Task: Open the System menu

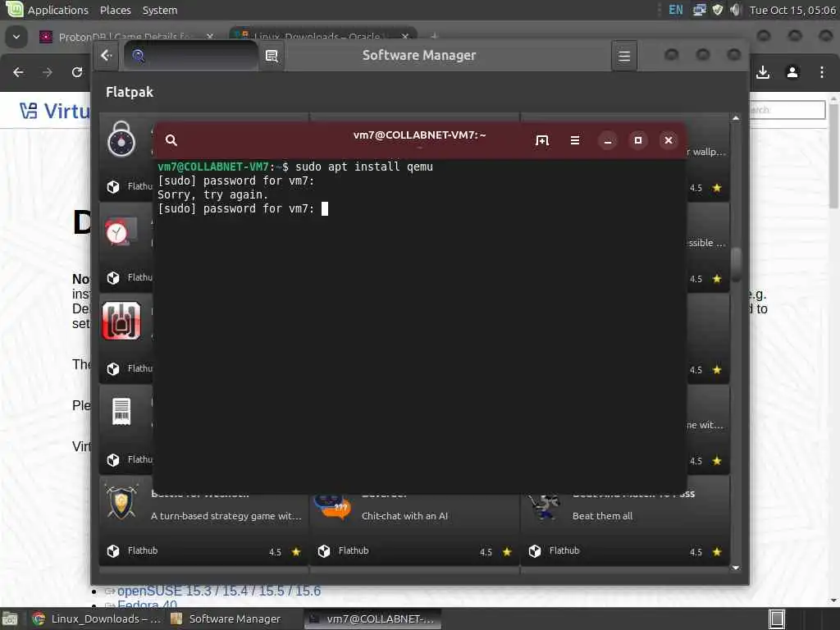Action: pyautogui.click(x=160, y=10)
